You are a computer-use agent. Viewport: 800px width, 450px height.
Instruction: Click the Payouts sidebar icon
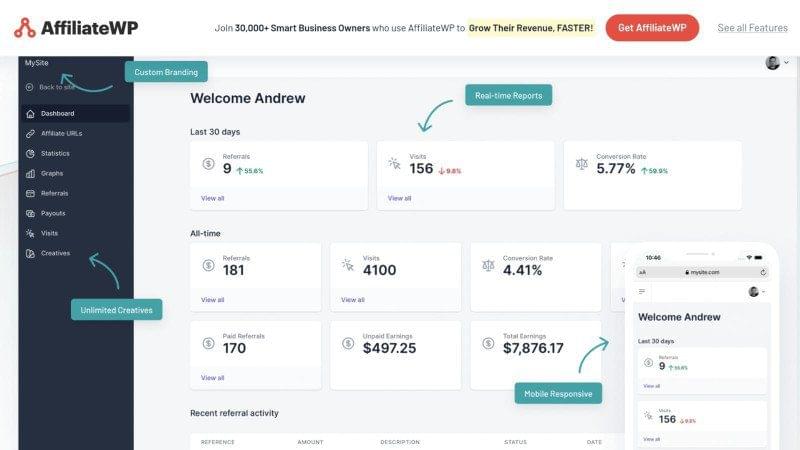(30, 213)
